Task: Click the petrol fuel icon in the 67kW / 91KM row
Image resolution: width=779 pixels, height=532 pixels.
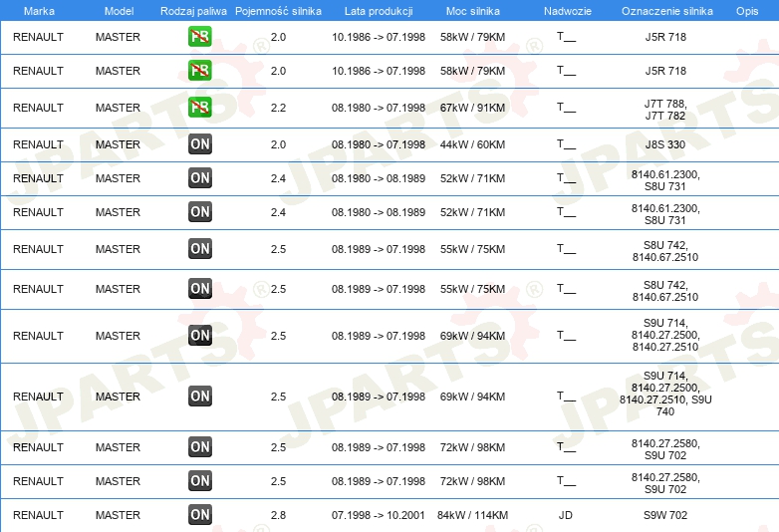Action: tap(200, 108)
